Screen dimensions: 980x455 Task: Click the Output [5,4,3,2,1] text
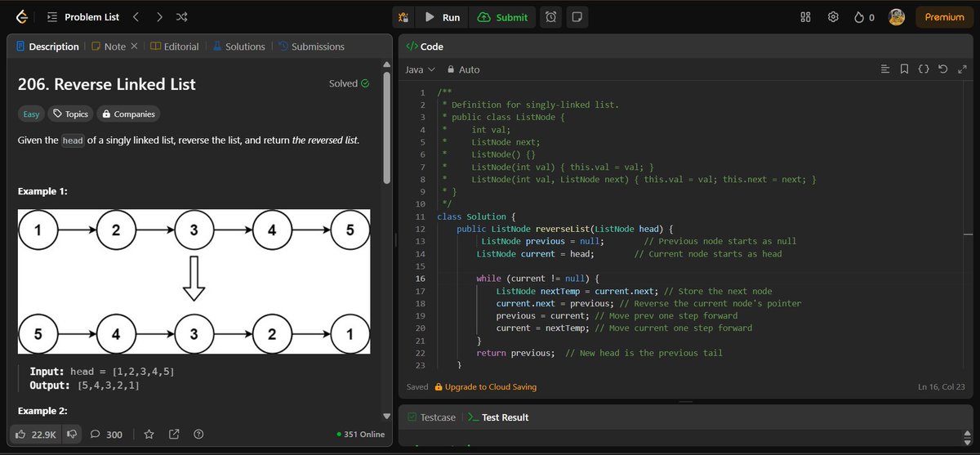(84, 385)
